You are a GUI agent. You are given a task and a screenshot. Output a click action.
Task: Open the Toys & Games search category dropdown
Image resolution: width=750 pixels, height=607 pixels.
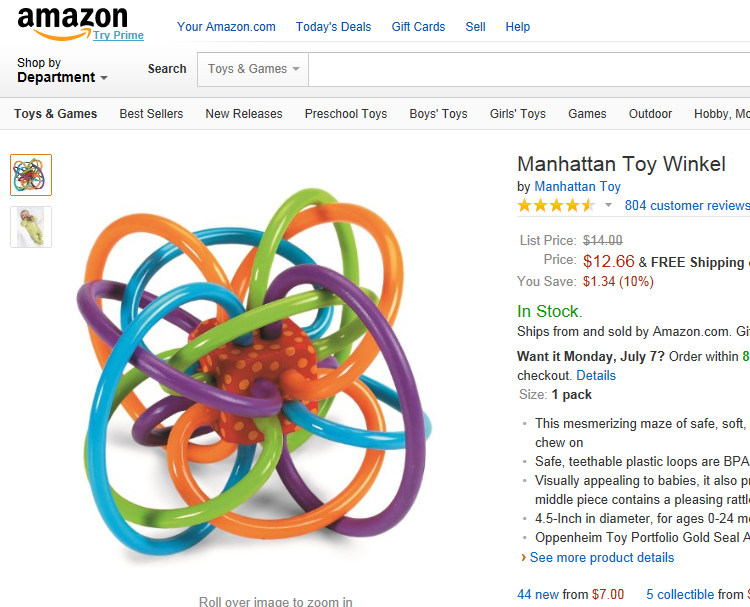tap(254, 69)
